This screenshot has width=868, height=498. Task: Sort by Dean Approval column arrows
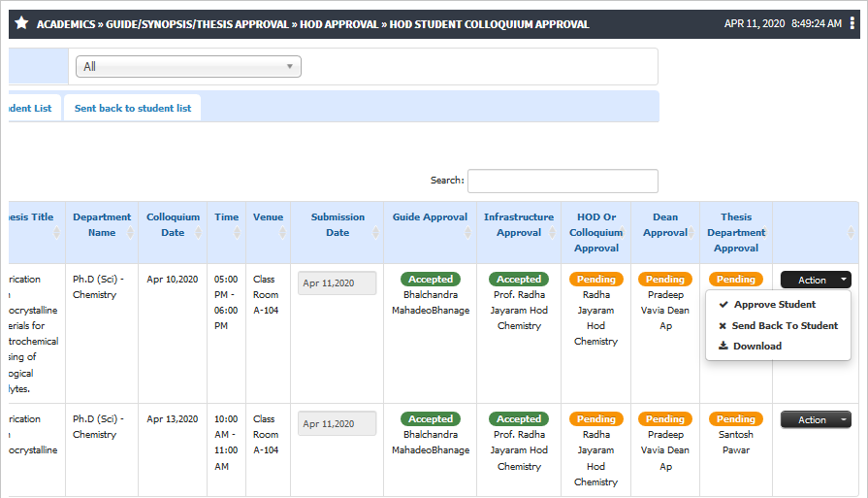[691, 233]
